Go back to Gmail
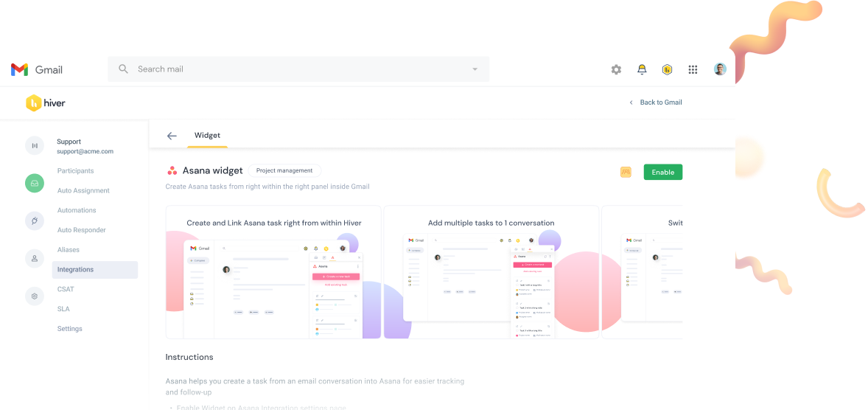 tap(656, 102)
